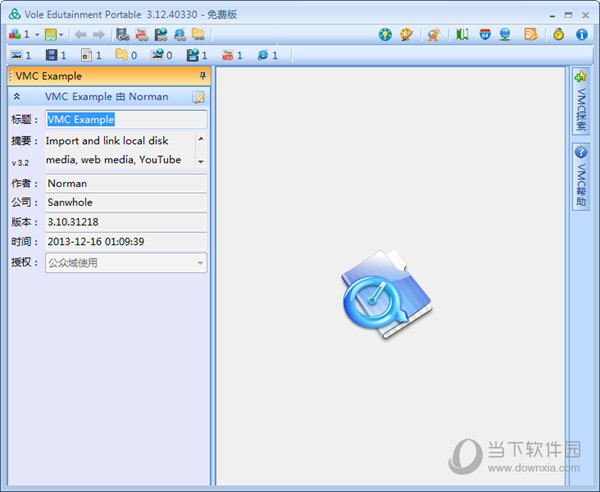The width and height of the screenshot is (600, 492).
Task: Select the film strip video count tab
Action: 56,55
